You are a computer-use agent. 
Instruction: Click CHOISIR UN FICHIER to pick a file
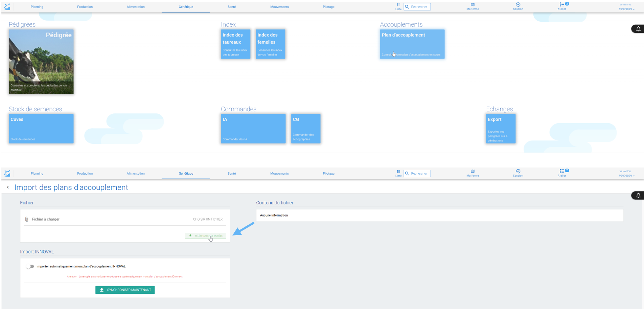[x=208, y=219]
